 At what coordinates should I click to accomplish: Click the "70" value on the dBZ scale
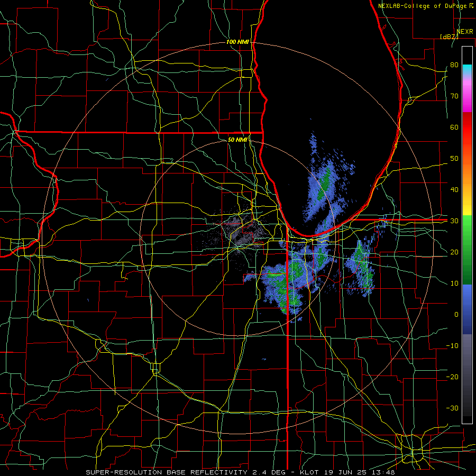[x=454, y=96]
